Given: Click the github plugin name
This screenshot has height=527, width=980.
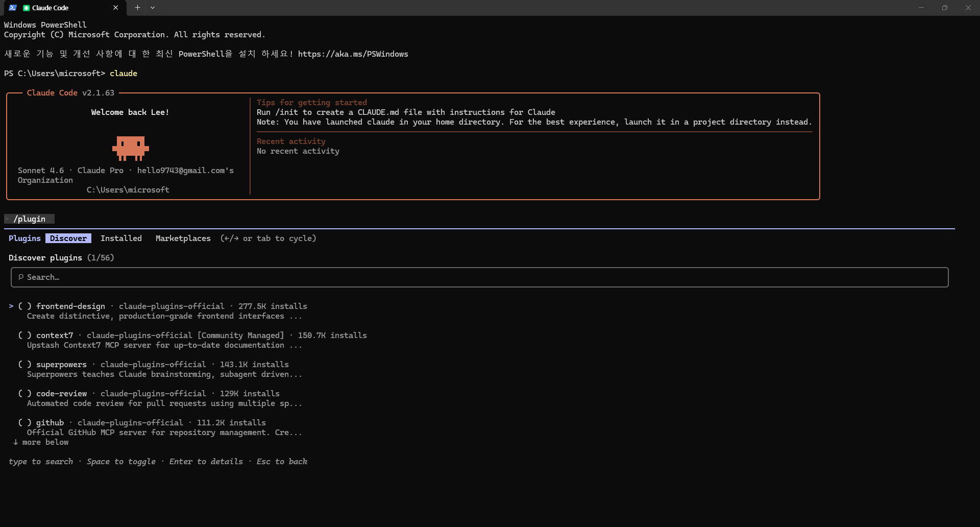Looking at the screenshot, I should [x=50, y=423].
